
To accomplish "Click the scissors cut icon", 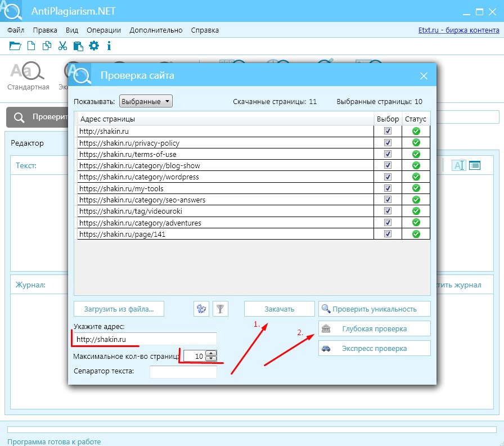I will click(x=62, y=46).
